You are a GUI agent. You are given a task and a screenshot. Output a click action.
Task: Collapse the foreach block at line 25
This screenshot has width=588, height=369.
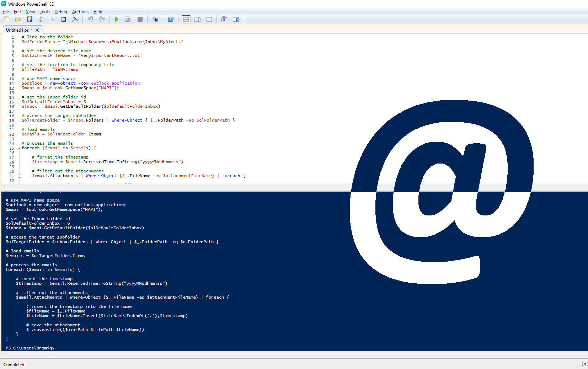tap(19, 148)
